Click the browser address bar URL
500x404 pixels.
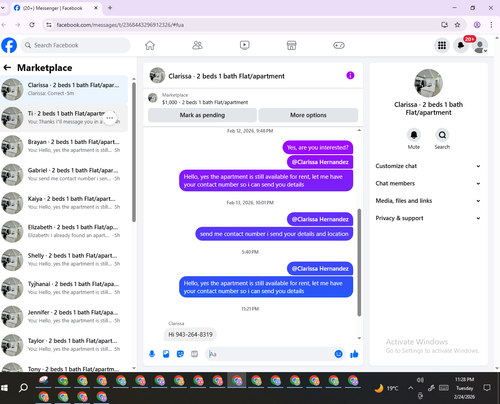pos(120,25)
